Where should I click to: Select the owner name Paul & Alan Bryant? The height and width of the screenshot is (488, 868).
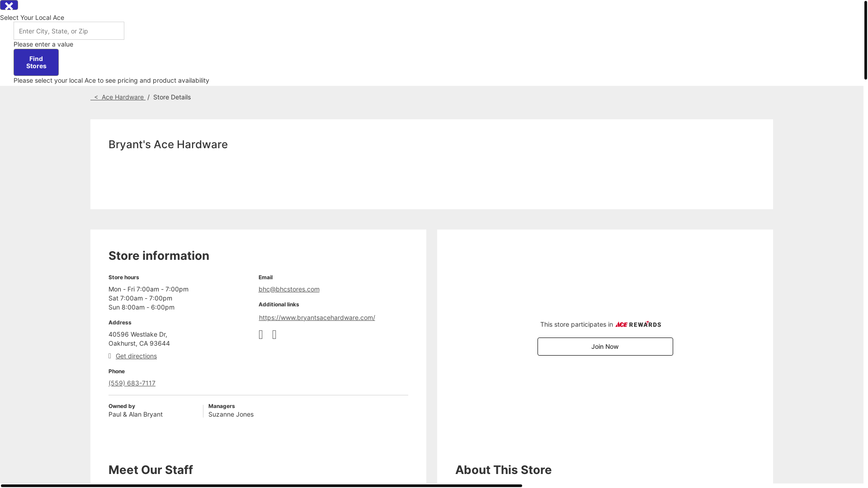[136, 414]
